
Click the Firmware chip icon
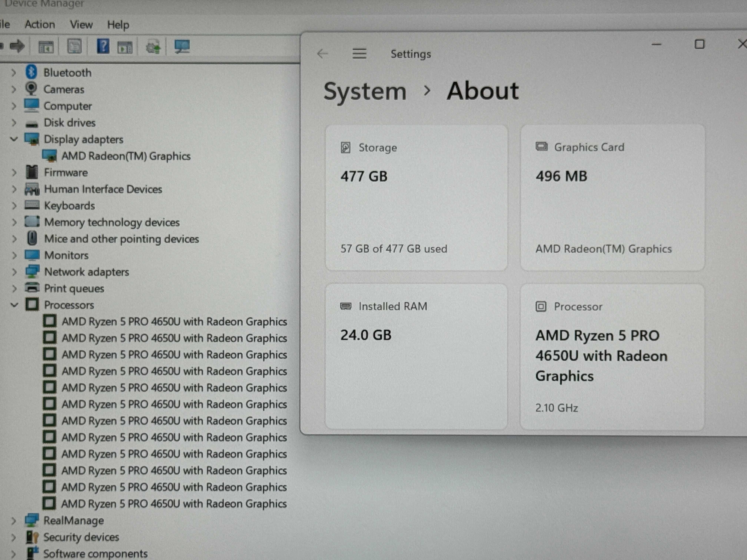[32, 172]
